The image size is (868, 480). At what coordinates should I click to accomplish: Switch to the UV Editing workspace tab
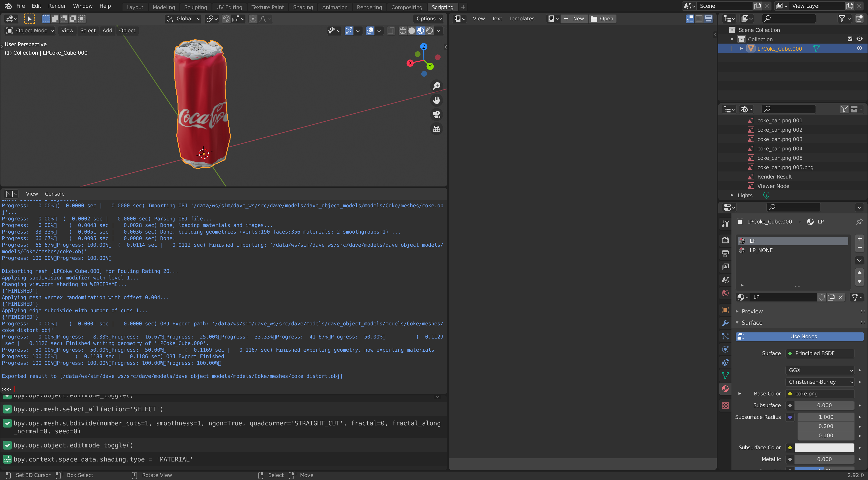tap(229, 7)
